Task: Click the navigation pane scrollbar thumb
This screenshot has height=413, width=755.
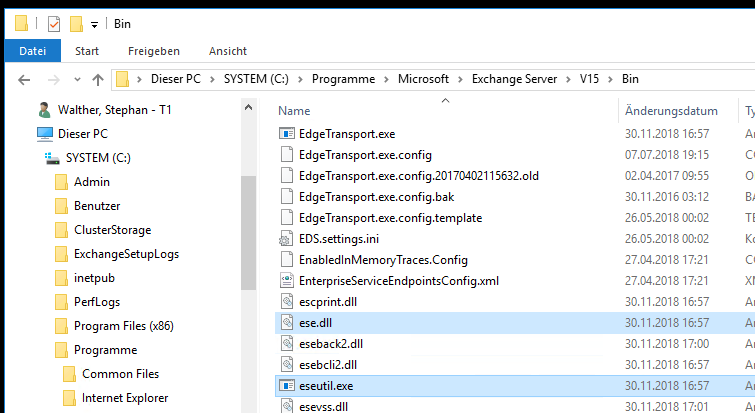Action: coord(248,233)
